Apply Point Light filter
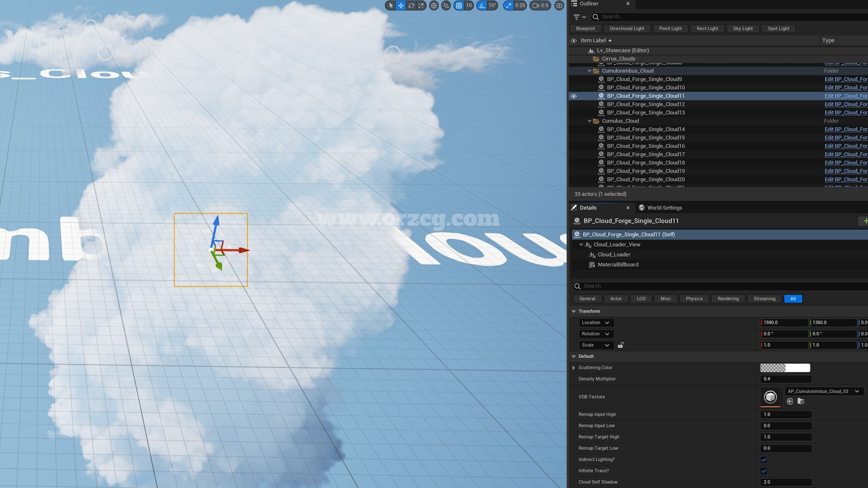Screen dimensions: 868x488 point(670,28)
